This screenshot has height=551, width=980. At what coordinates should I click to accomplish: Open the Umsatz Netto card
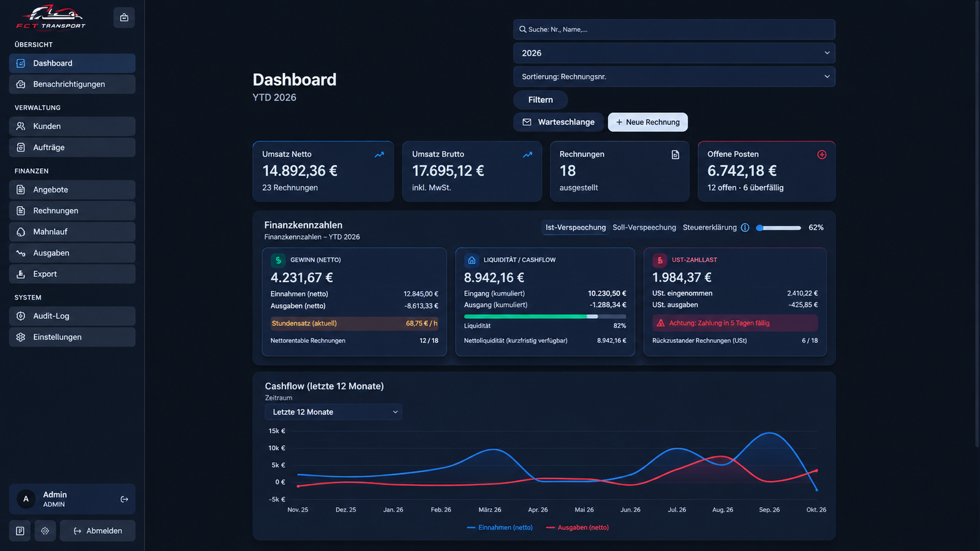pyautogui.click(x=323, y=171)
